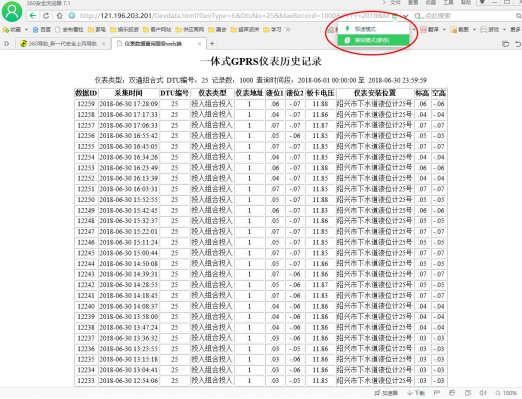
Task: Reload the page with the refresh icon
Action: point(46,16)
